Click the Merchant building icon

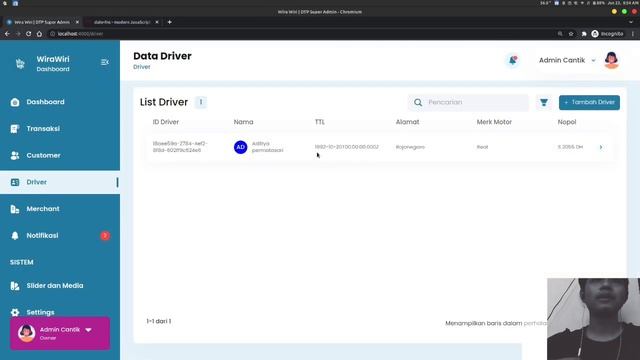(15, 209)
